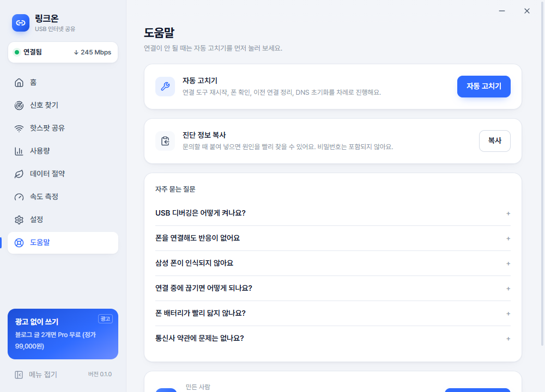Image resolution: width=545 pixels, height=392 pixels.
Task: Click the 자주 묻는 질문 heading
Action: pos(175,189)
